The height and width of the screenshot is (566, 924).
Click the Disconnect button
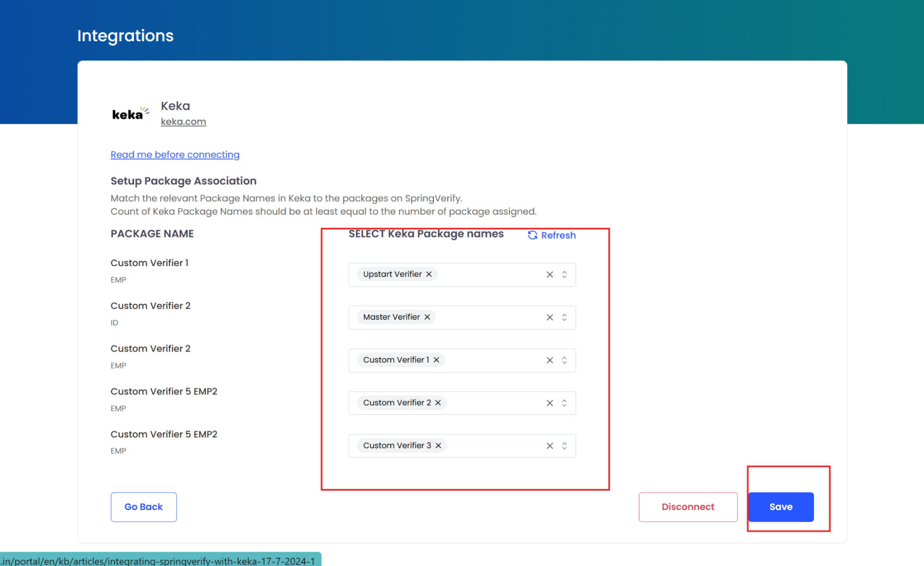(x=687, y=507)
